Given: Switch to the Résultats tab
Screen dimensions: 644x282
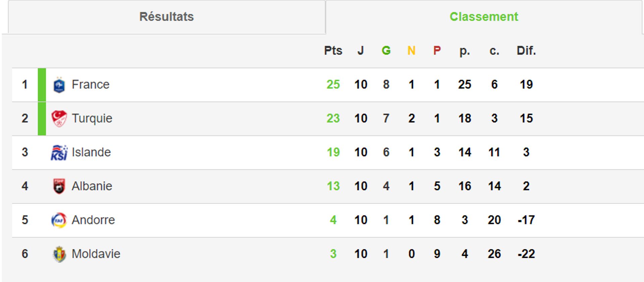Looking at the screenshot, I should pyautogui.click(x=167, y=17).
